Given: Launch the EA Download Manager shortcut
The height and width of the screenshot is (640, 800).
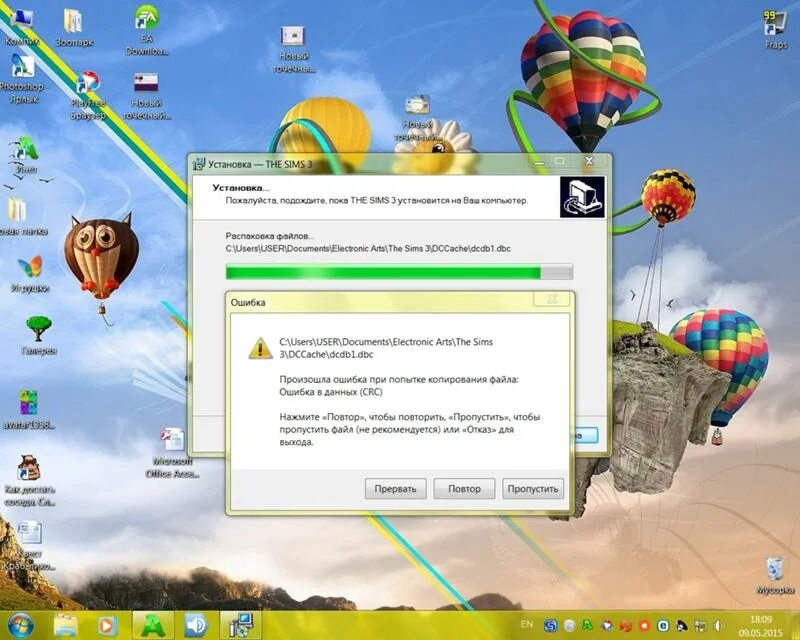Looking at the screenshot, I should tap(147, 31).
